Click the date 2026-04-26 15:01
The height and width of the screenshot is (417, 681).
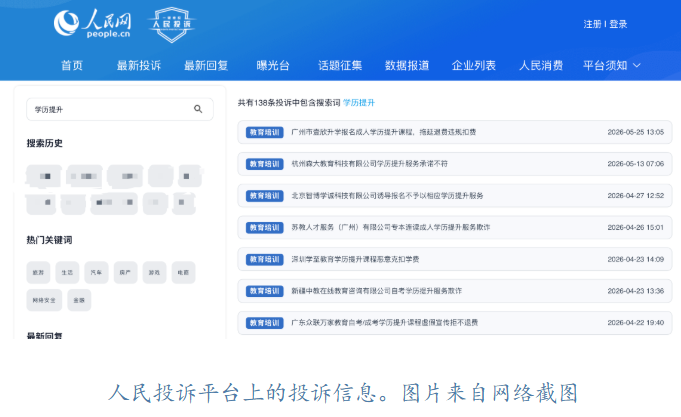tap(635, 227)
